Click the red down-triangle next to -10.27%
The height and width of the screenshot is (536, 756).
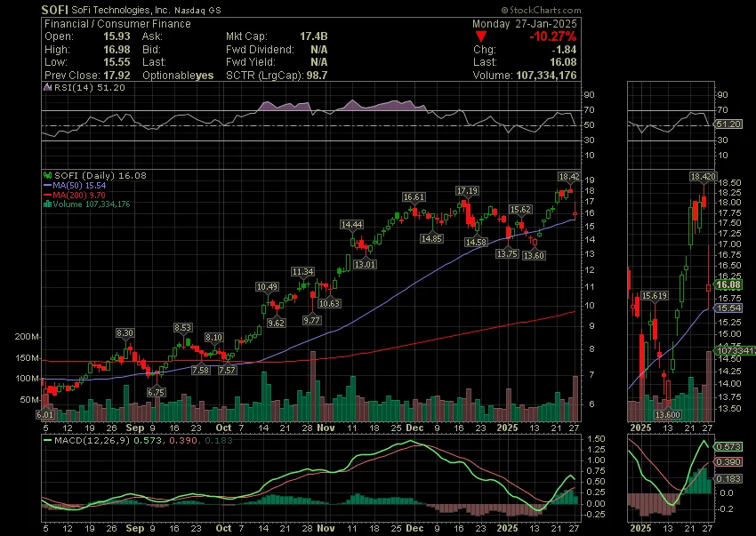[480, 36]
